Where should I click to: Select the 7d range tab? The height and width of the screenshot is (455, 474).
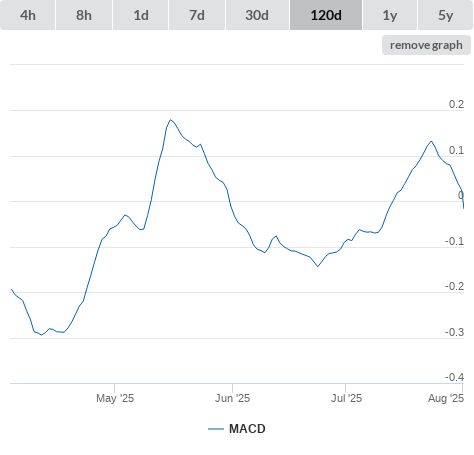[x=197, y=15]
